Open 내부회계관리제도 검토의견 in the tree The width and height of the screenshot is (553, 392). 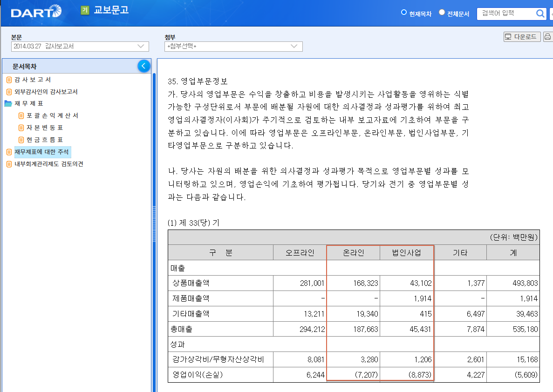click(48, 164)
